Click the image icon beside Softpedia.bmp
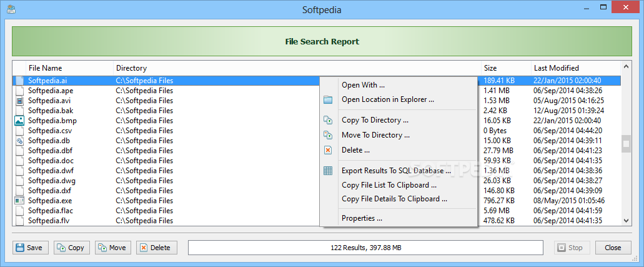This screenshot has height=267, width=644. (x=19, y=121)
